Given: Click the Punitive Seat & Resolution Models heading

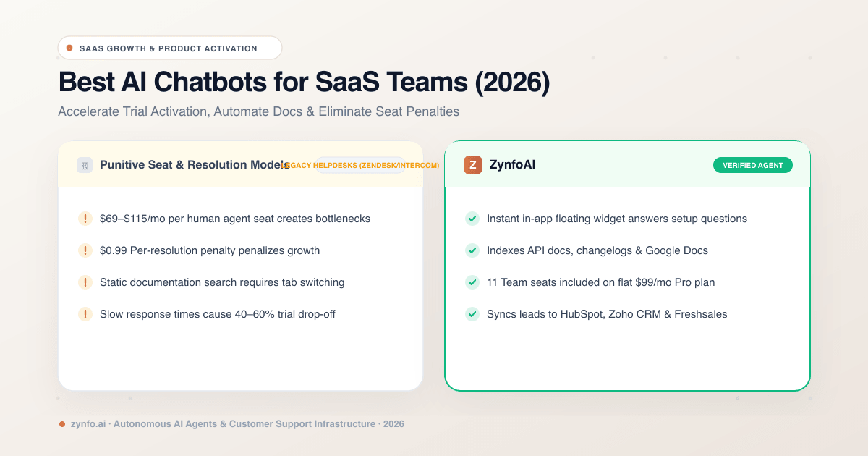Looking at the screenshot, I should (x=195, y=165).
